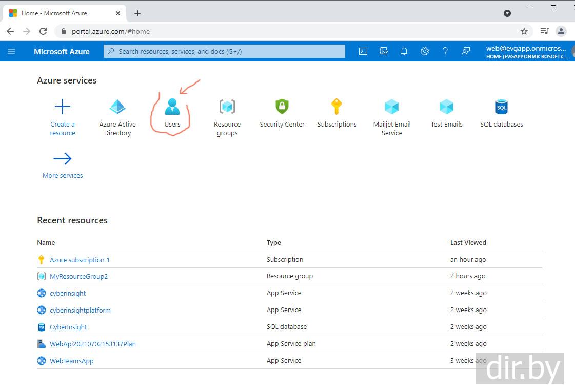Expand More services arrow
This screenshot has width=575, height=392.
coord(63,159)
